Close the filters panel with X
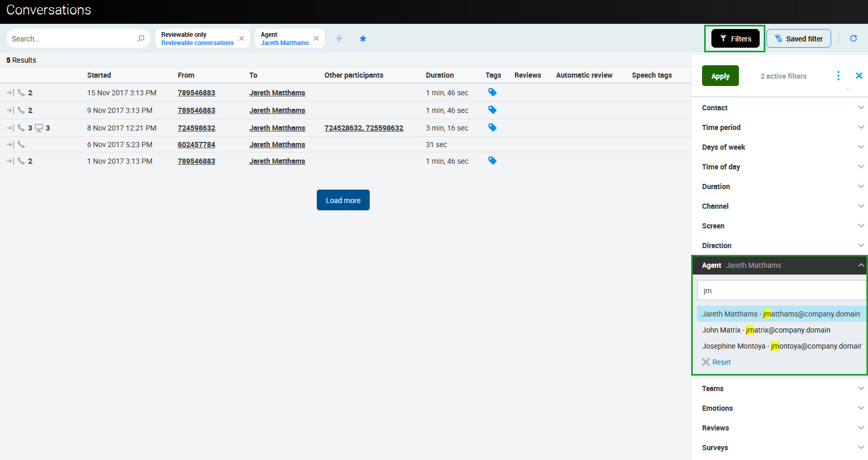The image size is (868, 460). 859,76
